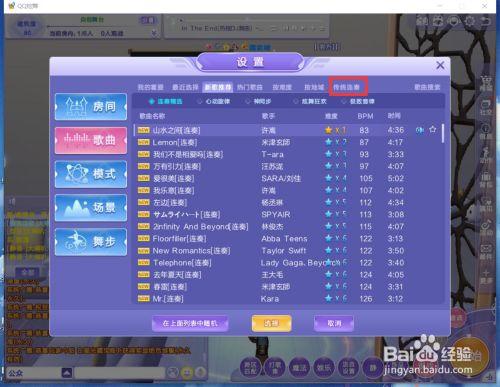Select the 炫舞狂欢 radio option
Screen dimensions: 500x387
(310, 101)
